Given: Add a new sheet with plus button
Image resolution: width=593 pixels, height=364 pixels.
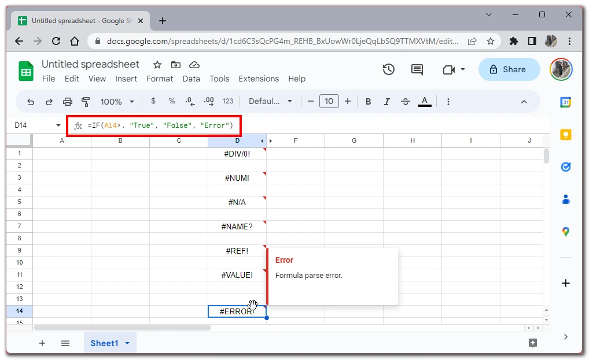Looking at the screenshot, I should pyautogui.click(x=42, y=343).
